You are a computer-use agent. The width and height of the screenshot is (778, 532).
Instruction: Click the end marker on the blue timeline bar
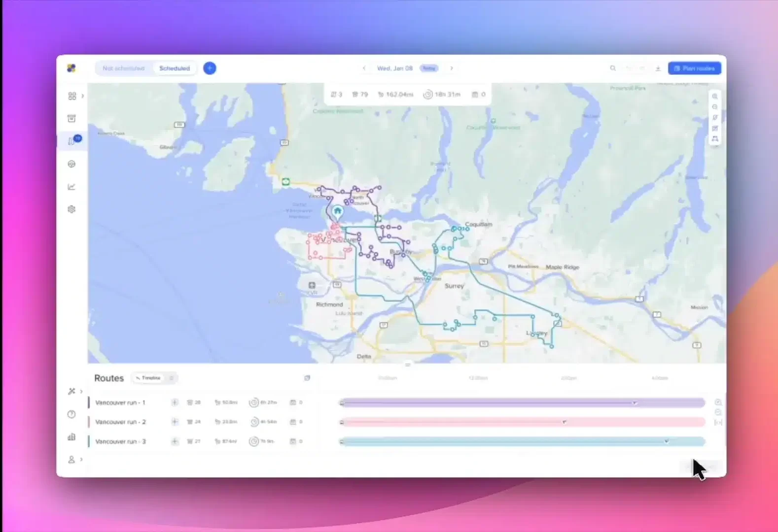point(667,441)
